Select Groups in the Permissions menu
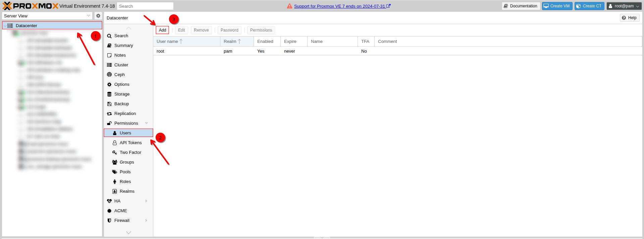The width and height of the screenshot is (644, 239). tap(127, 162)
